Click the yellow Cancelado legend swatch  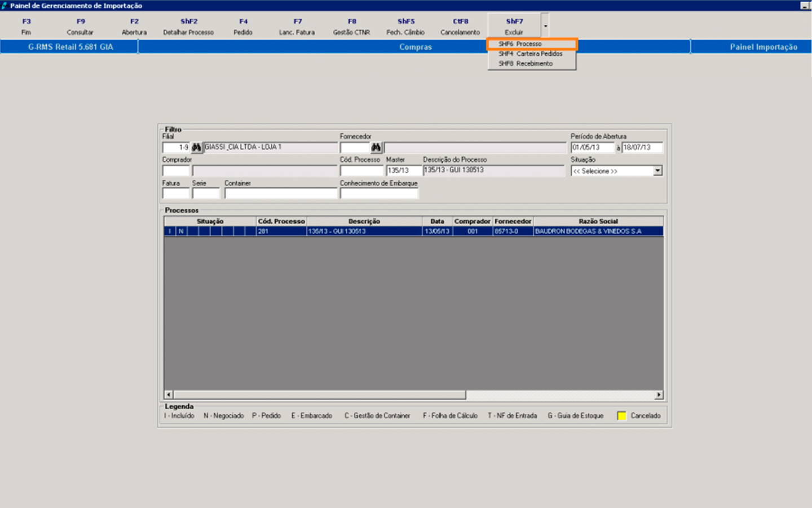(621, 416)
